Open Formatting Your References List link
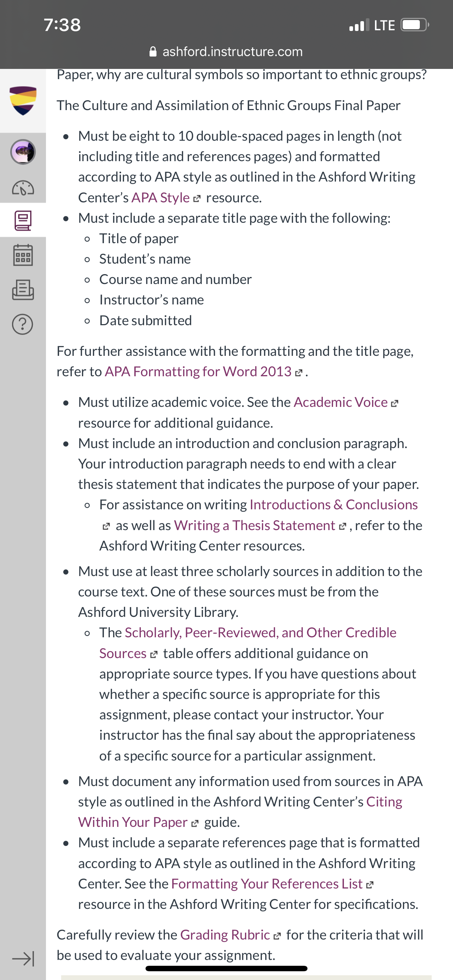This screenshot has height=980, width=453. (267, 883)
